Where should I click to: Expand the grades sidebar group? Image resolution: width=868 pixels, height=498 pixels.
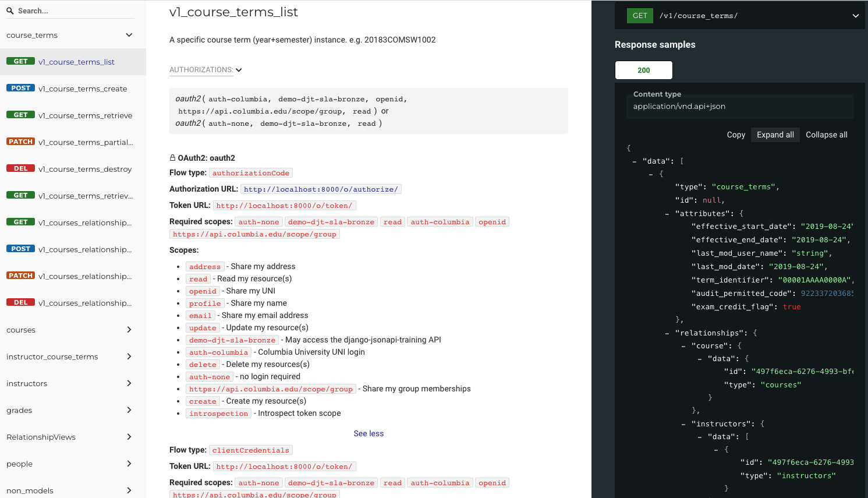[x=129, y=410]
